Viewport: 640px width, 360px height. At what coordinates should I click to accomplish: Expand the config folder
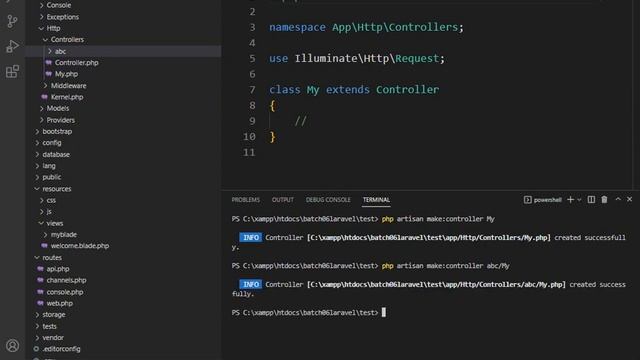point(38,143)
